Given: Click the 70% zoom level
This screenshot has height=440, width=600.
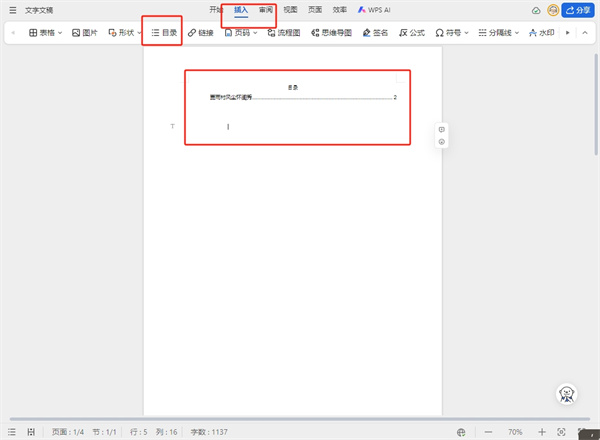Looking at the screenshot, I should tap(515, 432).
